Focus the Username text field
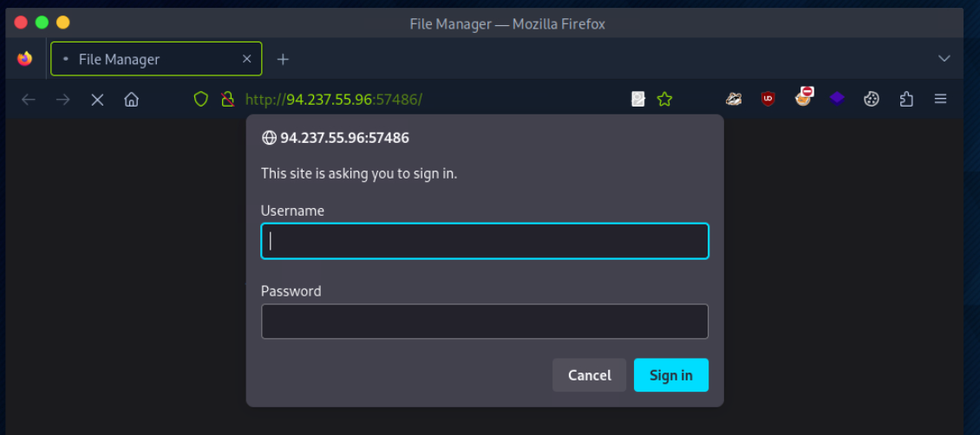Image resolution: width=980 pixels, height=435 pixels. (x=484, y=242)
